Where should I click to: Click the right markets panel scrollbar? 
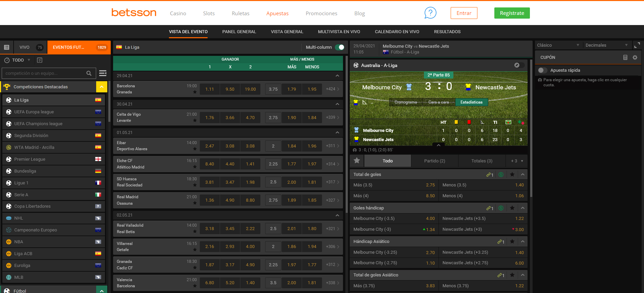[531, 129]
